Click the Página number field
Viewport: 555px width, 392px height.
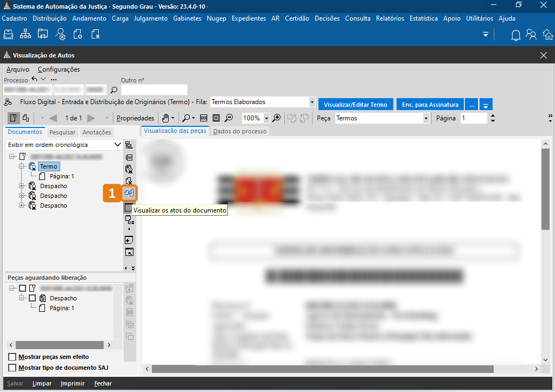tap(474, 118)
